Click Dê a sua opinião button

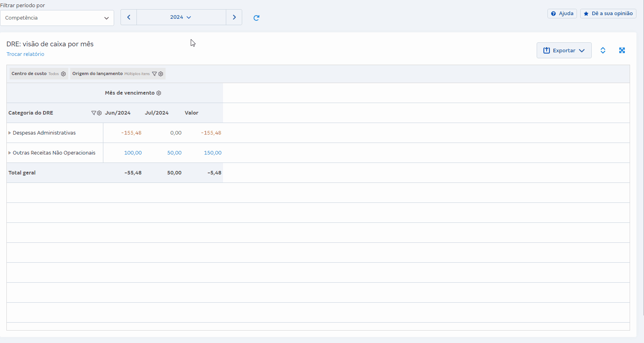click(608, 14)
